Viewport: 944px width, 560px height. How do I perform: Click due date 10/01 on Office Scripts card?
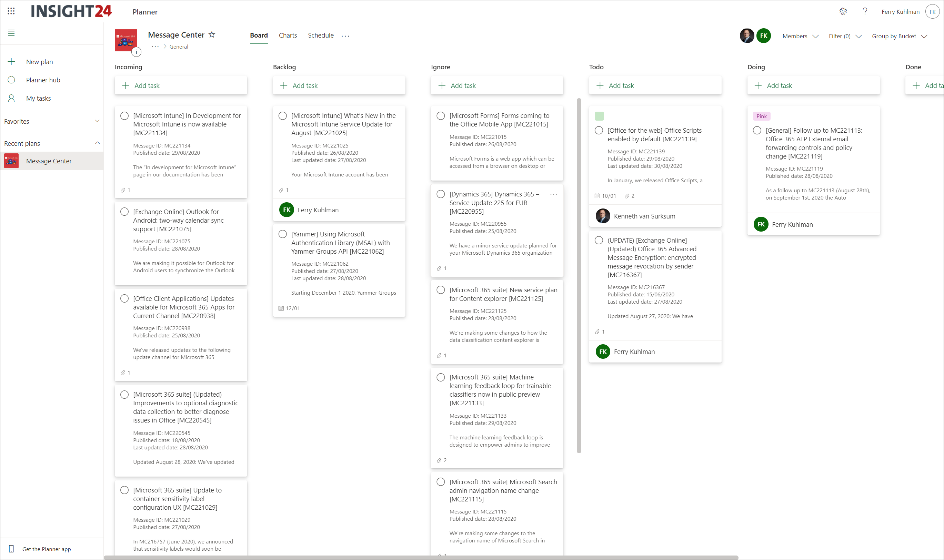(x=605, y=196)
